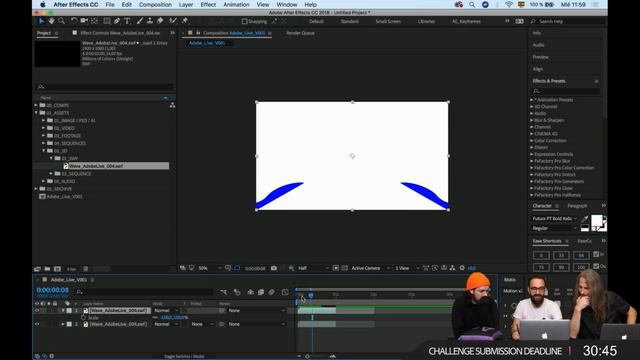Click the eyedropper in Character panel
The height and width of the screenshot is (360, 640).
pyautogui.click(x=584, y=219)
